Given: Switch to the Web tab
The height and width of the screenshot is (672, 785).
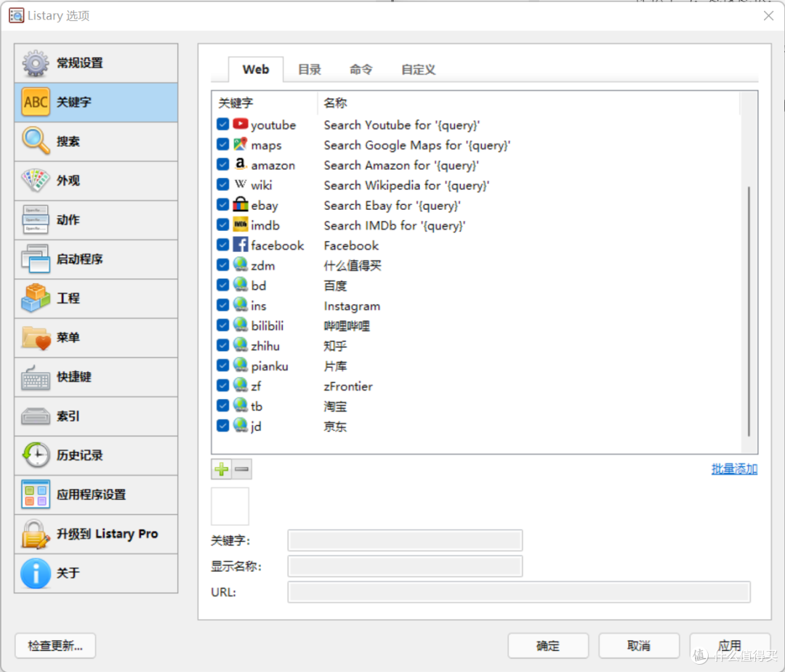Looking at the screenshot, I should coord(256,70).
